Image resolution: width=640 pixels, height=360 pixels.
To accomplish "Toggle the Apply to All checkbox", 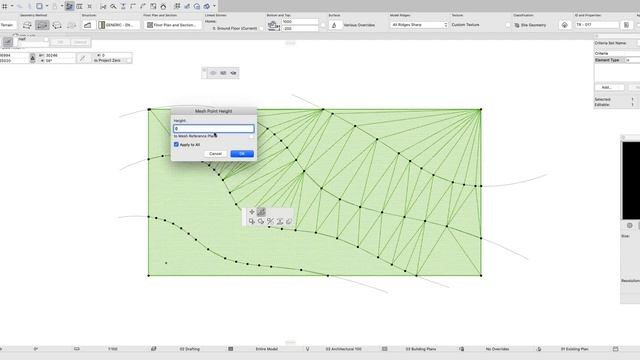I will pos(176,144).
